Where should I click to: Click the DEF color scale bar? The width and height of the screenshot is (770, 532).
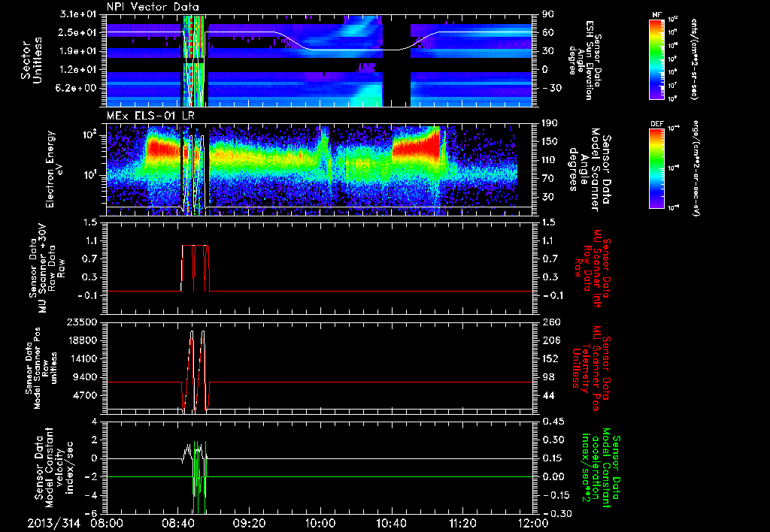coord(656,168)
